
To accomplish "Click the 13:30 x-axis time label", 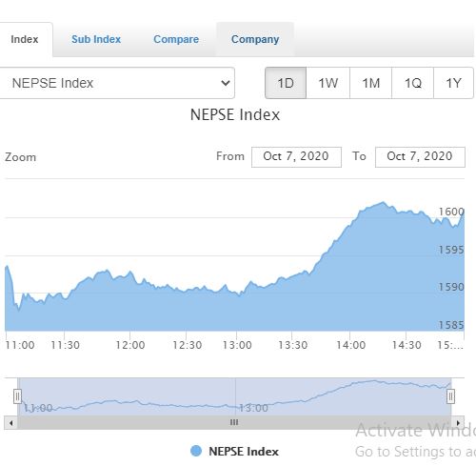I will [x=293, y=345].
